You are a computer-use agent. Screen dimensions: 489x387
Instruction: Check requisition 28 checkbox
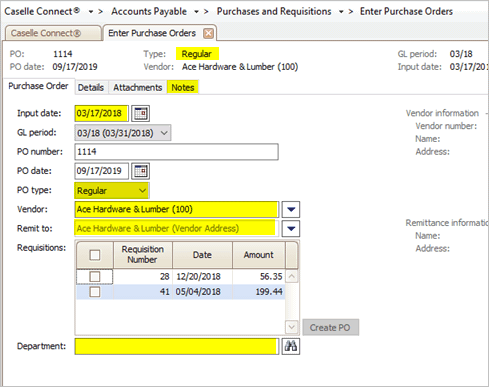95,276
